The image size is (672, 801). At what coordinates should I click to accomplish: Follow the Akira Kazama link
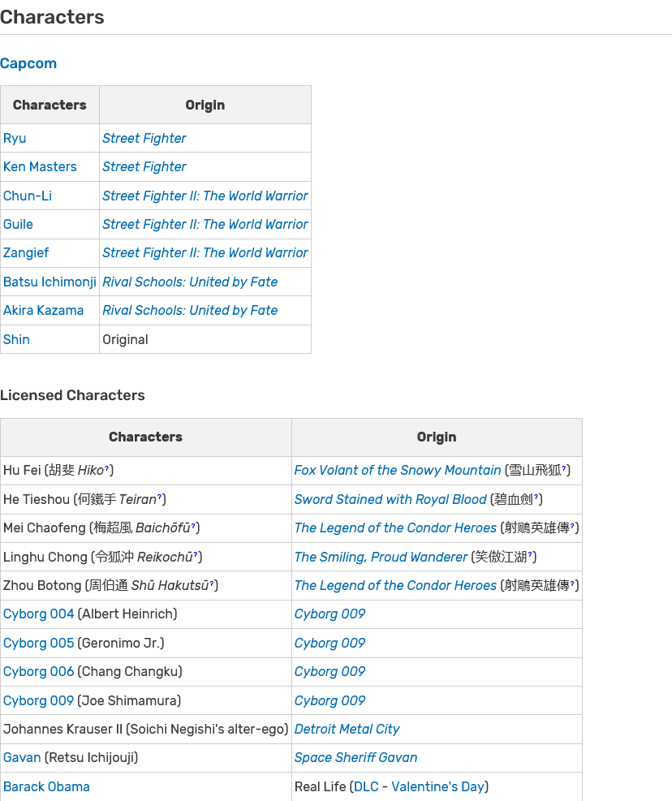(44, 311)
